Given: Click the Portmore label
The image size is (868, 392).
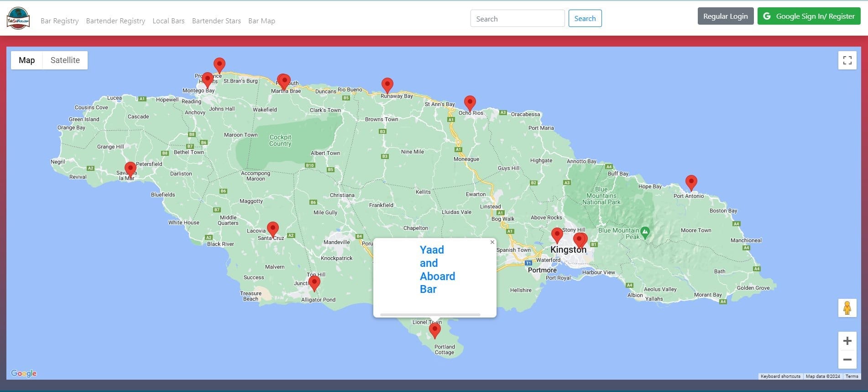Looking at the screenshot, I should click(542, 270).
